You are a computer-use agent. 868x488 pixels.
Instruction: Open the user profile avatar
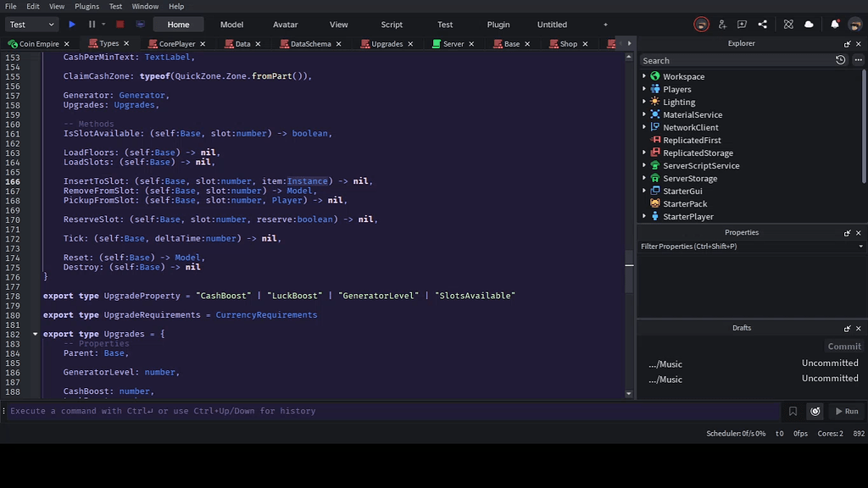(x=855, y=25)
